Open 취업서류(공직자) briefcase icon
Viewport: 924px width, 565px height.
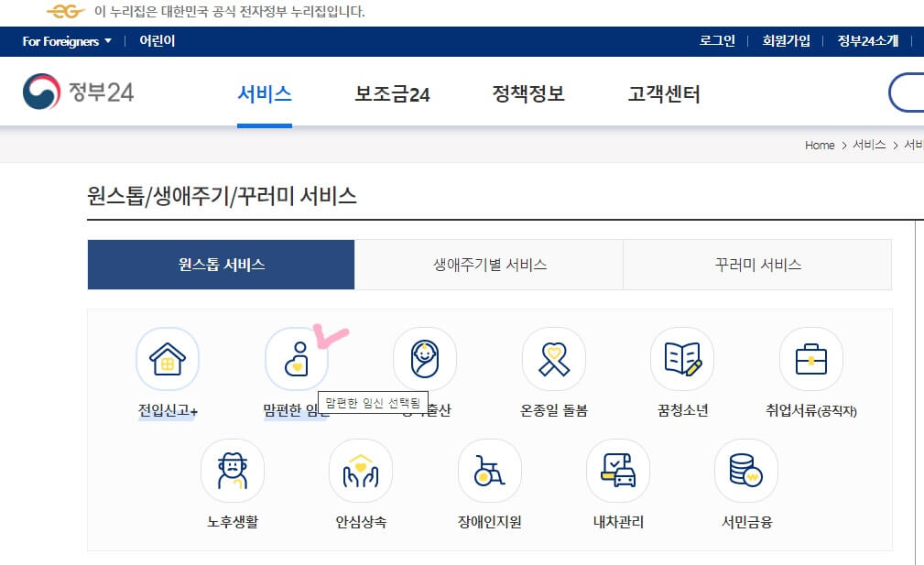810,357
